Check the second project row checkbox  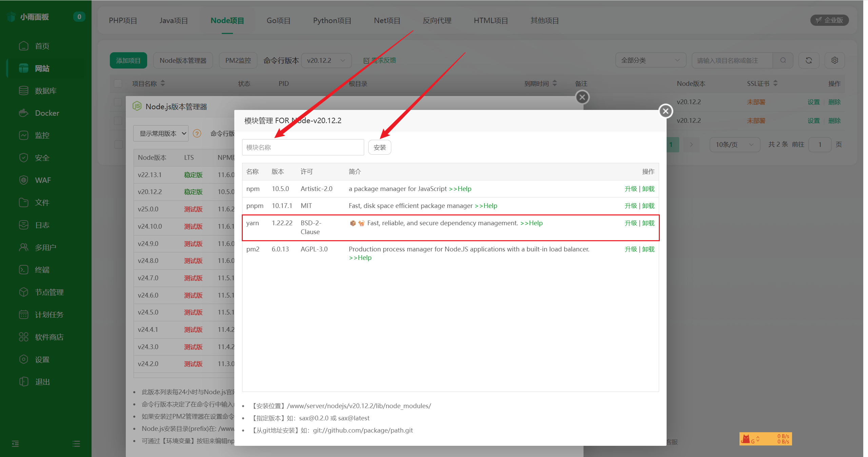[x=118, y=121]
